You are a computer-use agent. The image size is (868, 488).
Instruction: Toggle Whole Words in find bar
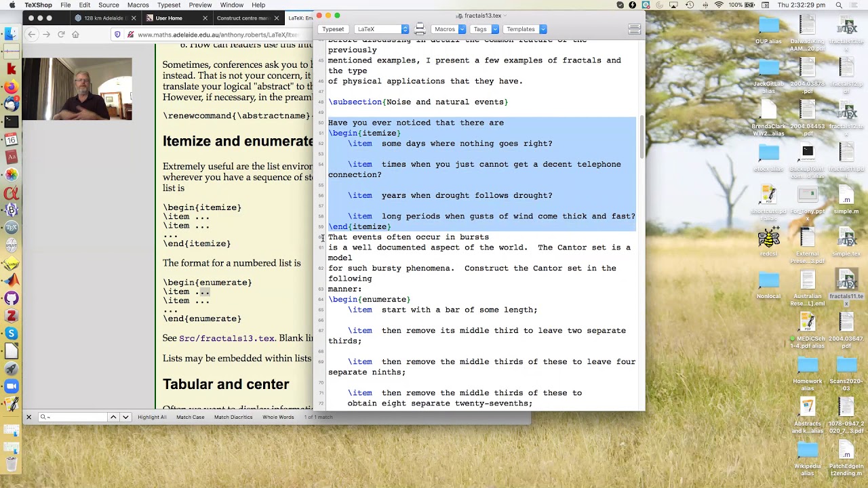click(x=278, y=417)
